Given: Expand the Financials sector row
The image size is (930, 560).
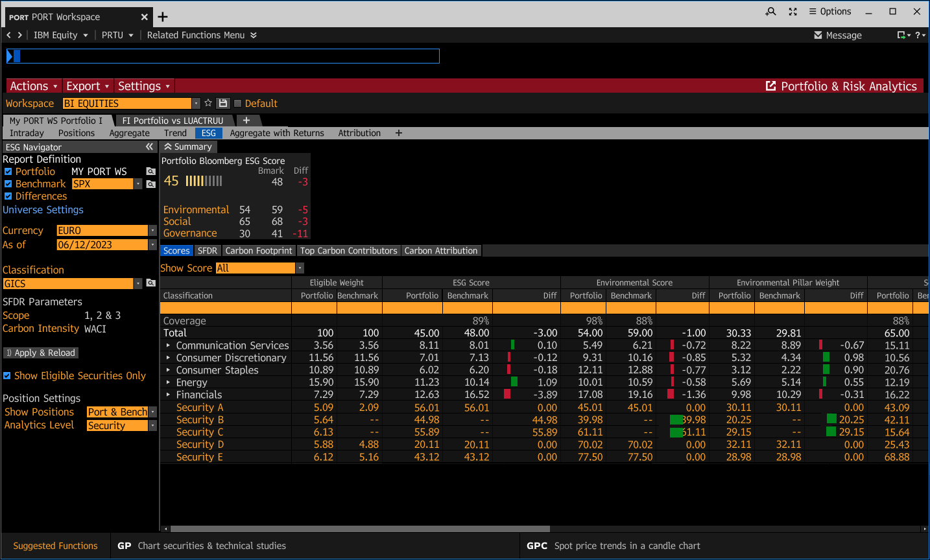Looking at the screenshot, I should 168,395.
